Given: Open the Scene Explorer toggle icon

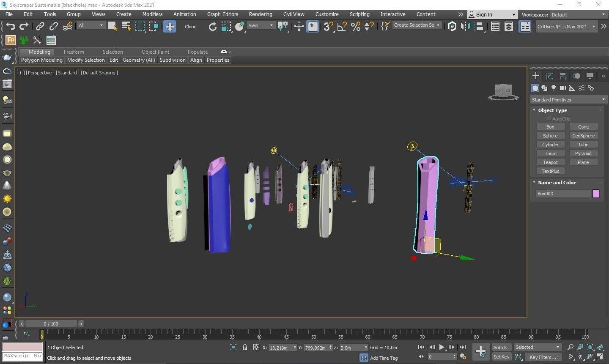Looking at the screenshot, I should [x=495, y=27].
